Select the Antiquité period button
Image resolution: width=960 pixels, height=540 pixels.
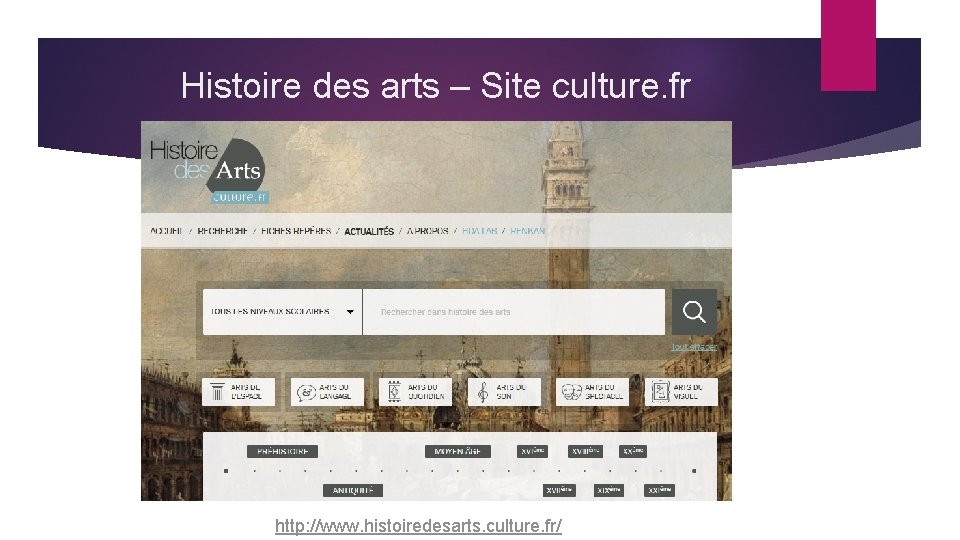pyautogui.click(x=353, y=490)
